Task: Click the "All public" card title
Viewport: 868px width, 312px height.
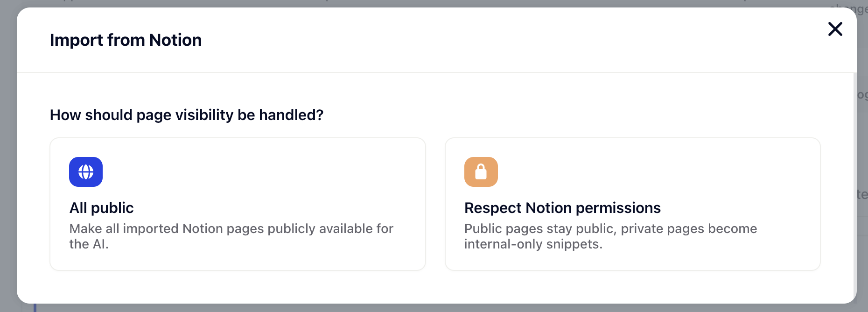Action: (102, 208)
